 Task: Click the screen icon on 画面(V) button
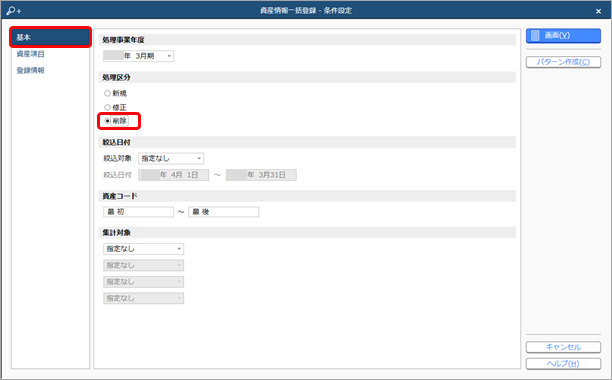click(x=535, y=36)
